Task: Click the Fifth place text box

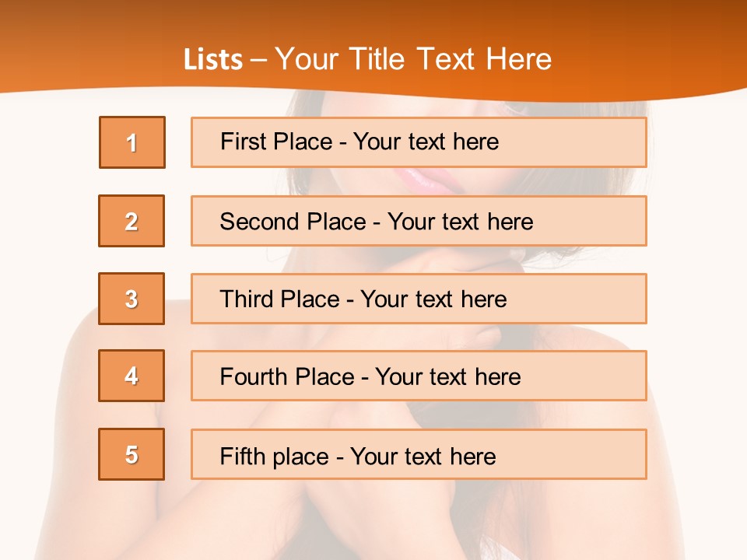Action: point(419,454)
